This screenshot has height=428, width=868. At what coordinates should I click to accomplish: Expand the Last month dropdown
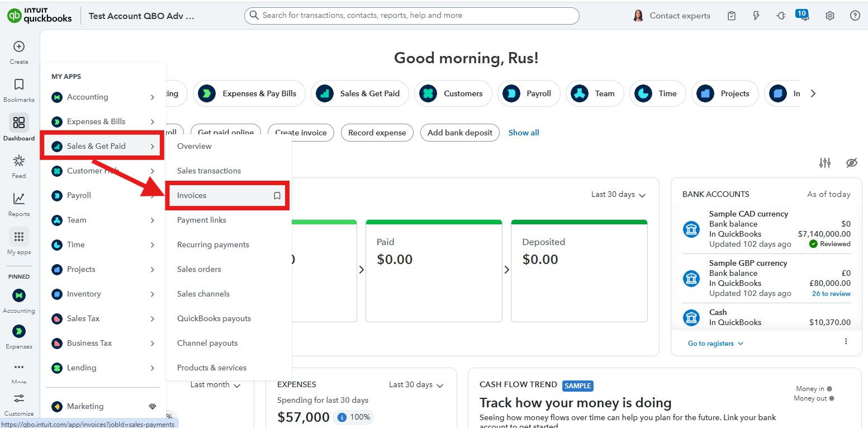point(215,385)
